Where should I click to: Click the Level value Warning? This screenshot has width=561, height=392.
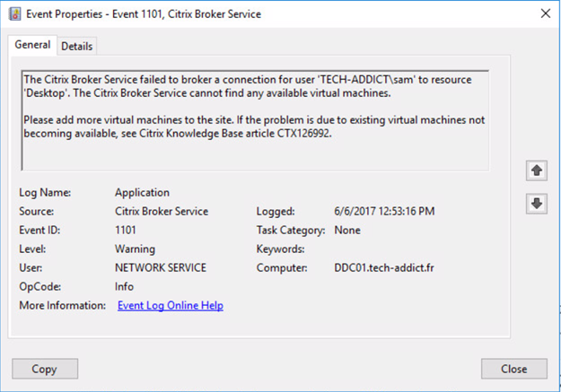[x=135, y=249]
